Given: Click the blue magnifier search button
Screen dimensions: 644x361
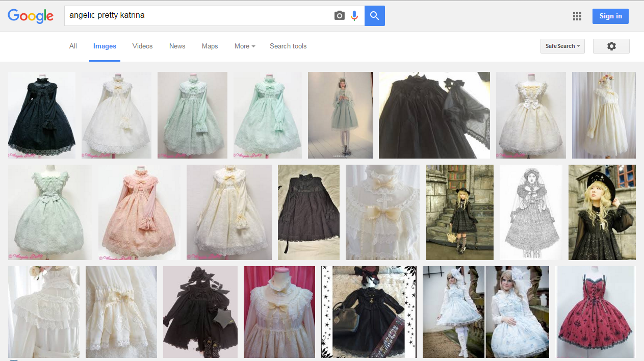Looking at the screenshot, I should coord(375,16).
